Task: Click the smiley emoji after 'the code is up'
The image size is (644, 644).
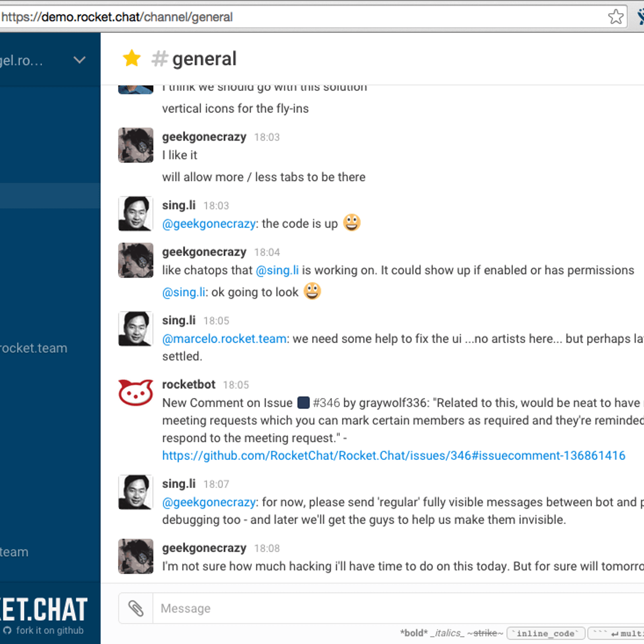Action: tap(352, 222)
